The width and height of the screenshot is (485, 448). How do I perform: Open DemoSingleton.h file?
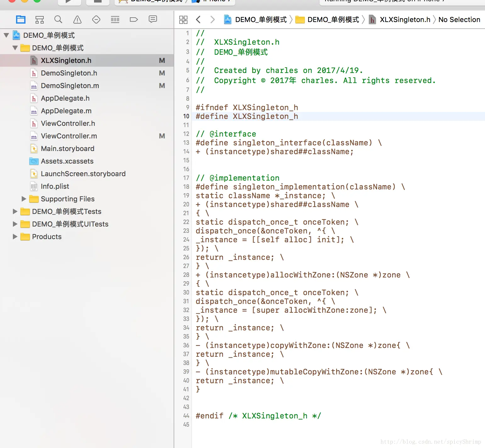(87, 73)
